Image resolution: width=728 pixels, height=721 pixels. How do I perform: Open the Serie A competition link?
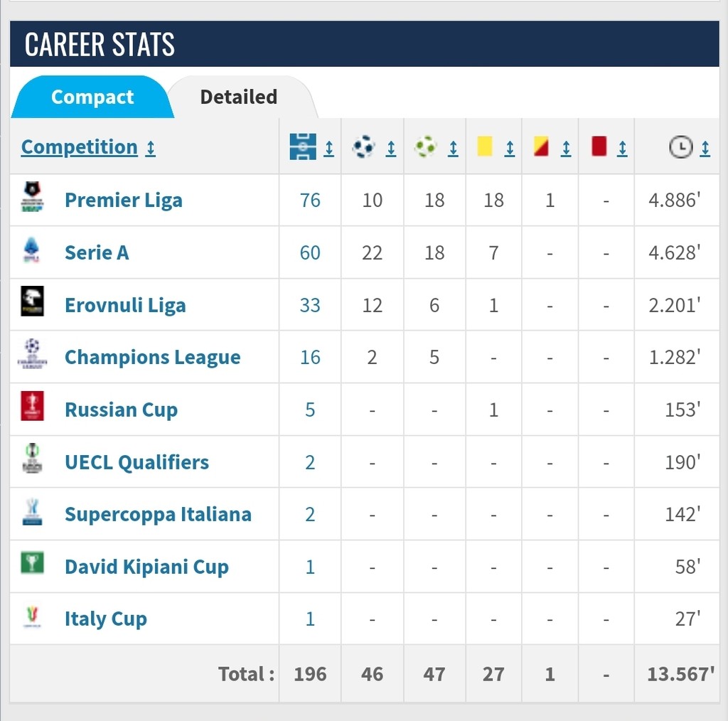coord(97,252)
